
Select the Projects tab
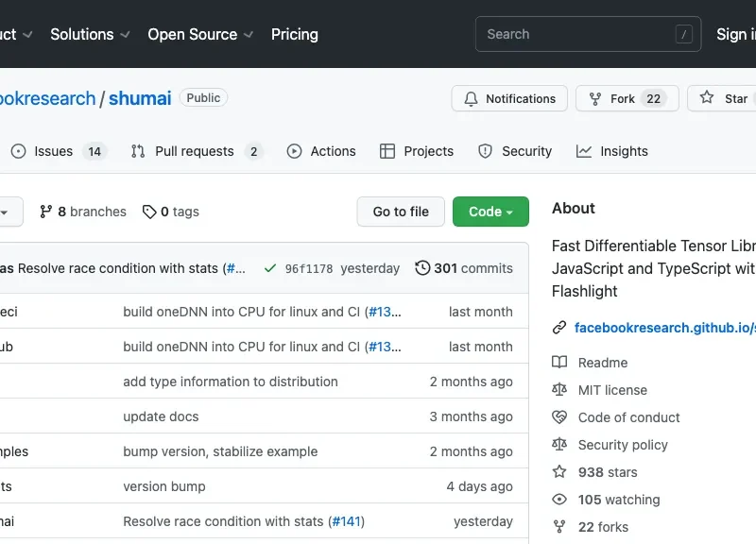417,151
